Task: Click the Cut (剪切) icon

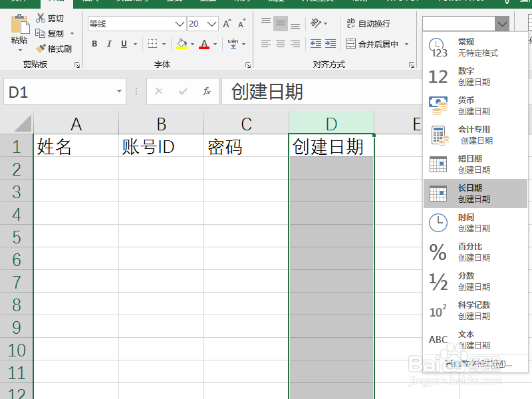Action: (x=41, y=18)
